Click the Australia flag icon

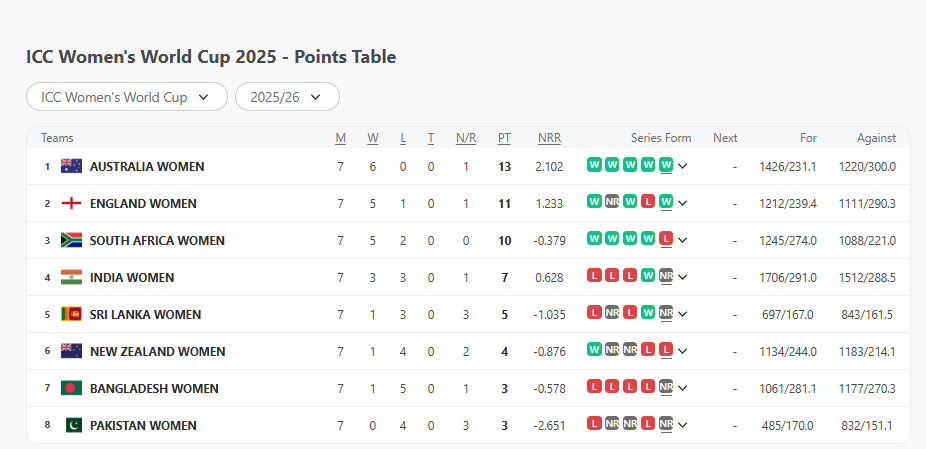tap(71, 166)
